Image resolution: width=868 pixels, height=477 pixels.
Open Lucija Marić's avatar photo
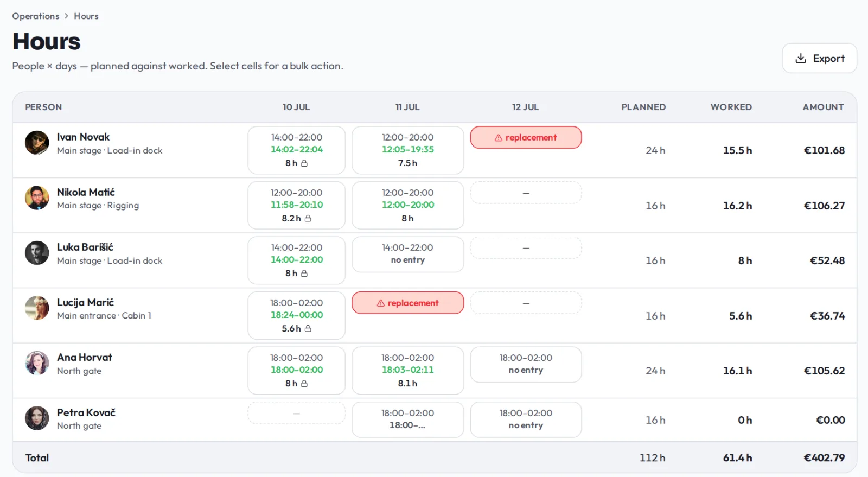tap(37, 308)
